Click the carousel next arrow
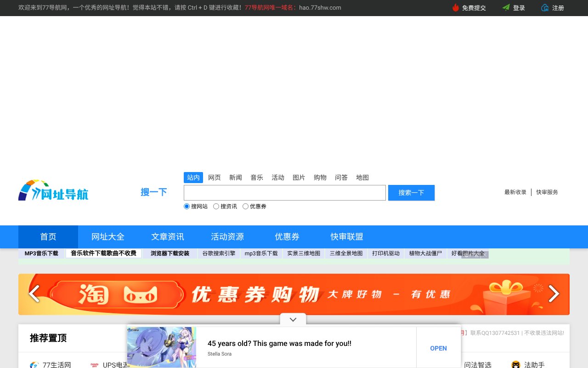 [554, 294]
